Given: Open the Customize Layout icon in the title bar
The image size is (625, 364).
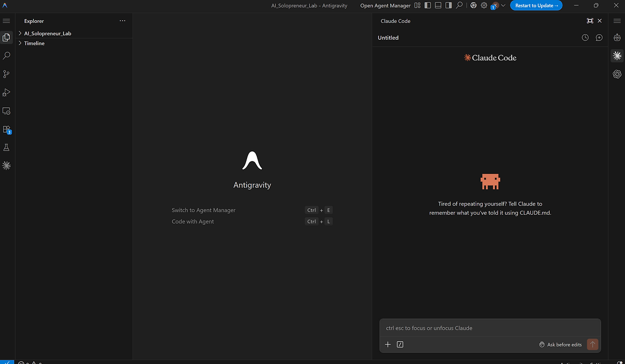Looking at the screenshot, I should [x=417, y=5].
